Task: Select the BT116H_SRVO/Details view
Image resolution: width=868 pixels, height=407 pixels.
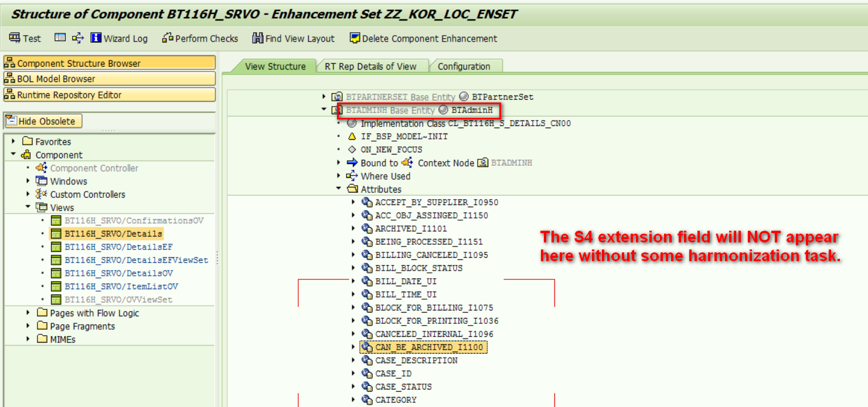Action: click(113, 234)
